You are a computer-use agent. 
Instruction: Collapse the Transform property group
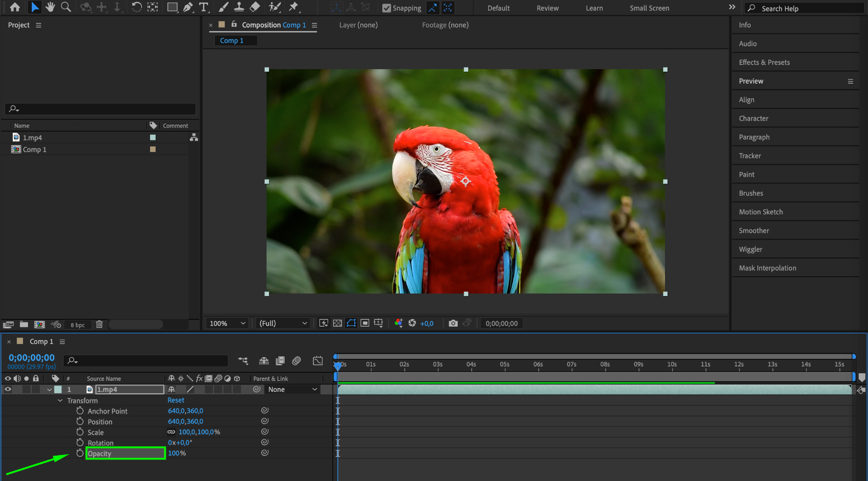coord(60,400)
